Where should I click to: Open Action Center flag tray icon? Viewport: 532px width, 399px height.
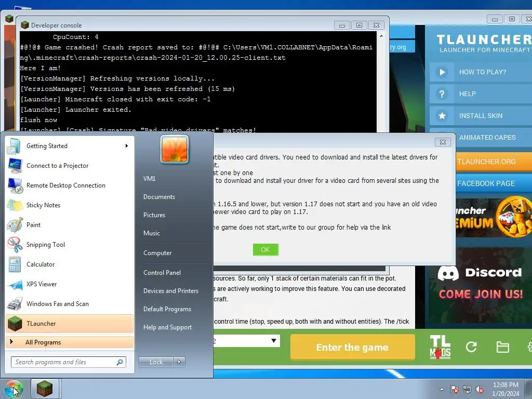pos(454,389)
